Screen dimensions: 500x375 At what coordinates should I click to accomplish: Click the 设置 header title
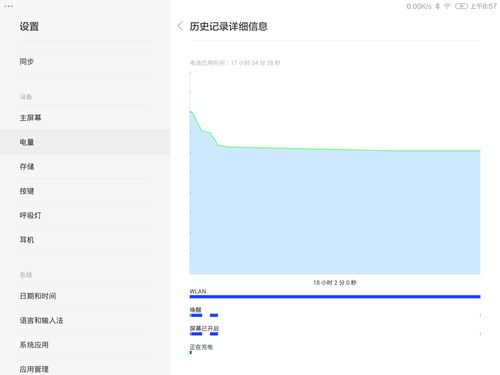click(29, 26)
